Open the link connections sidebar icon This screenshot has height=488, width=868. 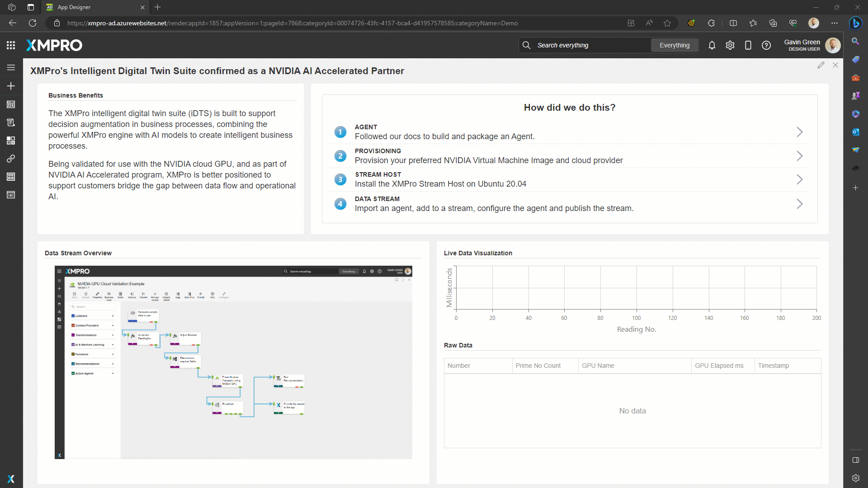coord(11,159)
